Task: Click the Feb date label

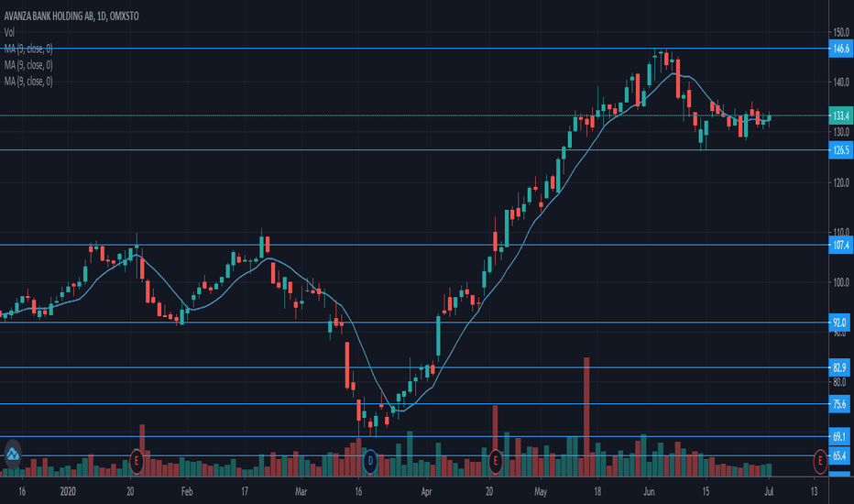Action: pyautogui.click(x=187, y=491)
